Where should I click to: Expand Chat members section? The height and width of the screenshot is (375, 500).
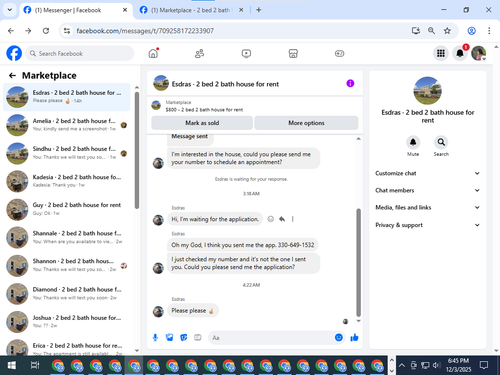coord(428,190)
